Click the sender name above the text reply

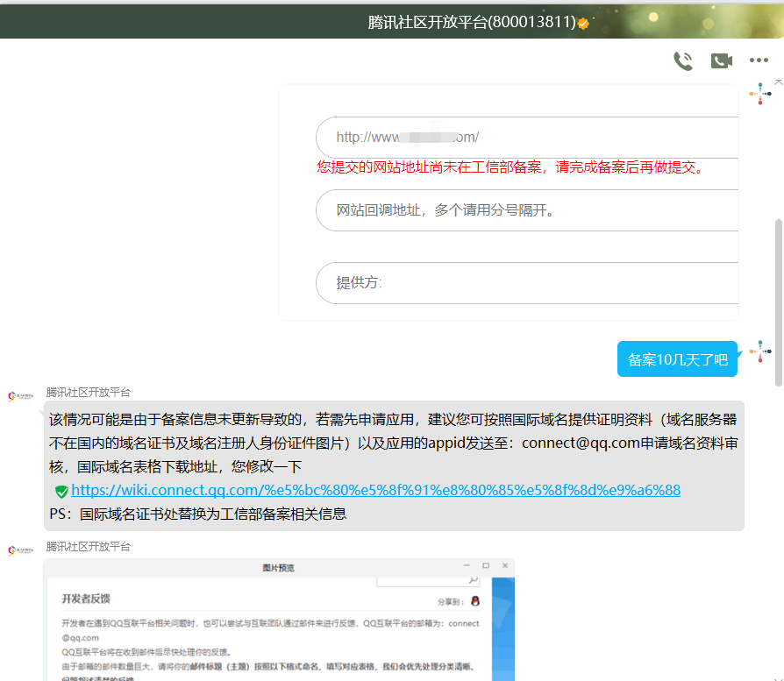[x=89, y=393]
